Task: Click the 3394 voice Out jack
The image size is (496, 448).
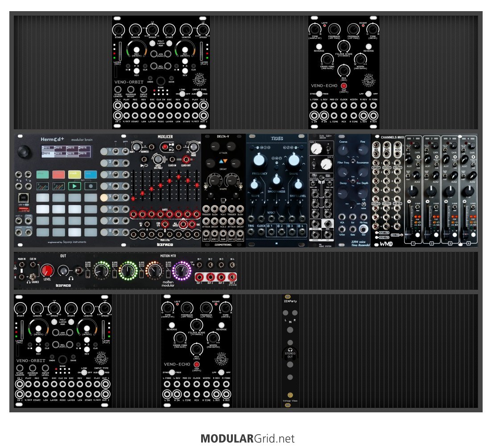Action: pos(364,228)
